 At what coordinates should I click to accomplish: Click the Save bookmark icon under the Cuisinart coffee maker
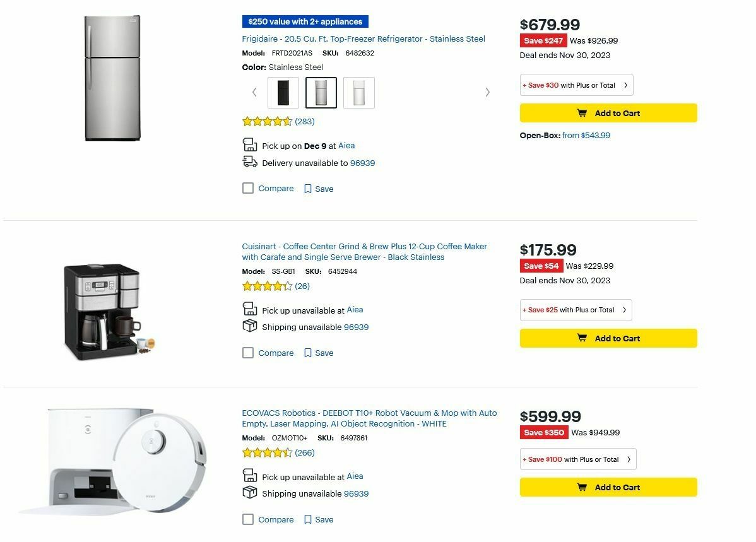(308, 352)
